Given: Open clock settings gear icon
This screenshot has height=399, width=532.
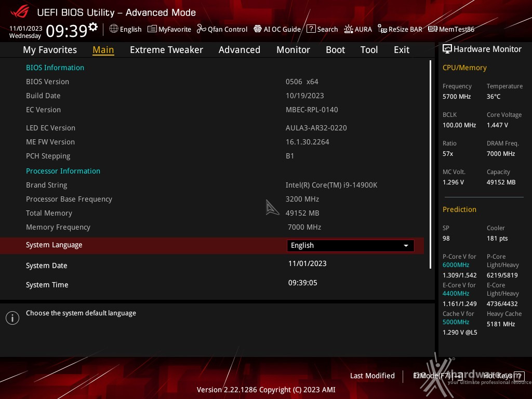Looking at the screenshot, I should 93,26.
